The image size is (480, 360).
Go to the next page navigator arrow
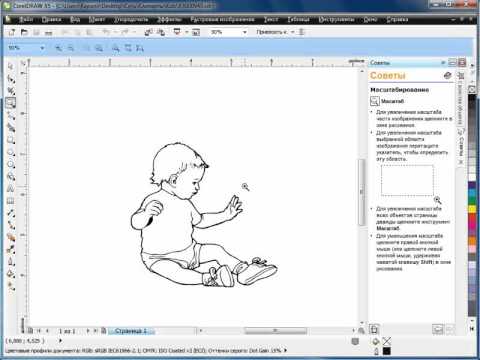point(88,331)
